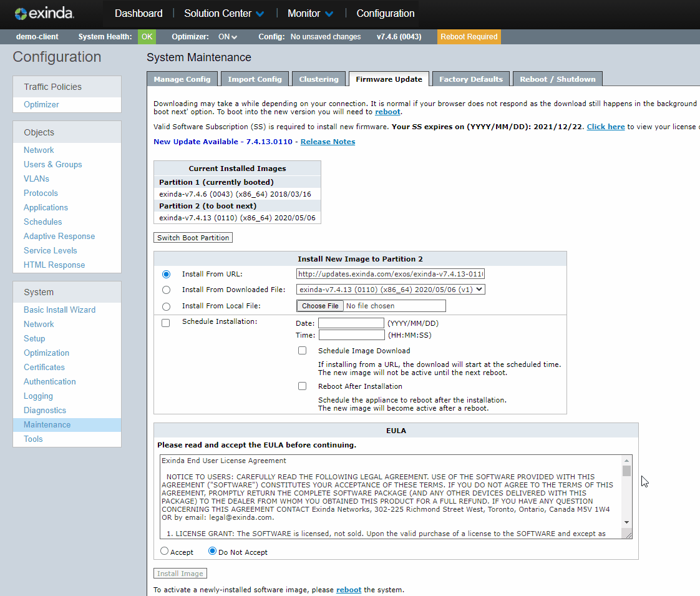
Task: Go to HTML Response in sidebar
Action: [x=54, y=265]
